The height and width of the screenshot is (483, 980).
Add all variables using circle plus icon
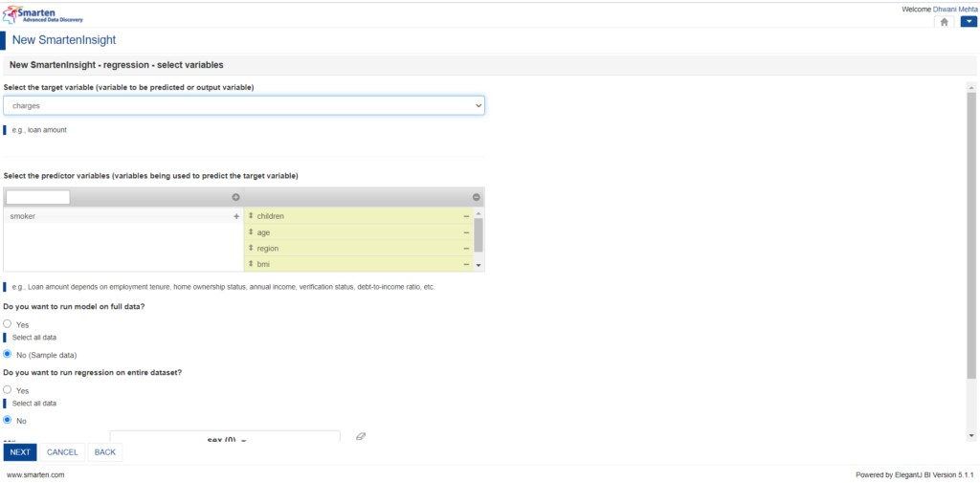[235, 197]
